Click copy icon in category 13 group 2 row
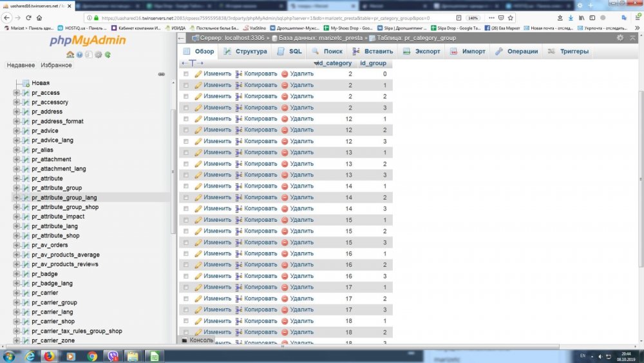This screenshot has height=363, width=644. coord(239,164)
